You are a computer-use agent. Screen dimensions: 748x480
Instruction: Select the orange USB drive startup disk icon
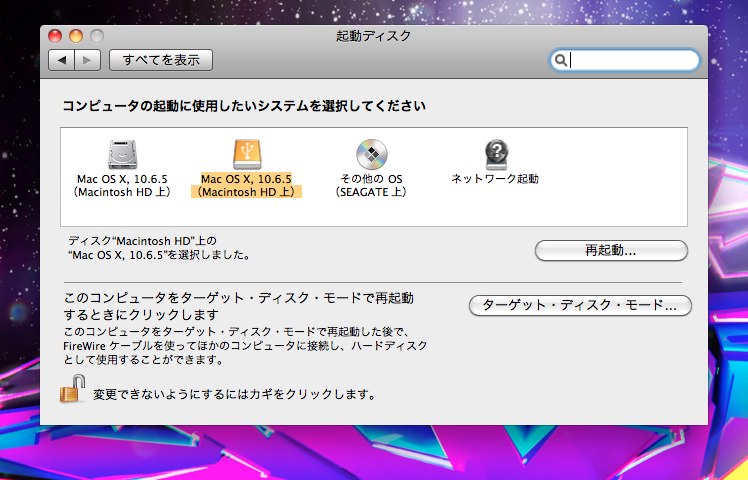point(247,154)
